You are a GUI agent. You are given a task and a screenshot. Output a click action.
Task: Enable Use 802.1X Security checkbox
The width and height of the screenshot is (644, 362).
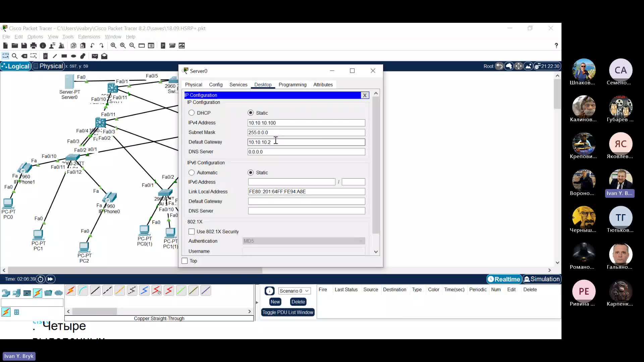[192, 232]
